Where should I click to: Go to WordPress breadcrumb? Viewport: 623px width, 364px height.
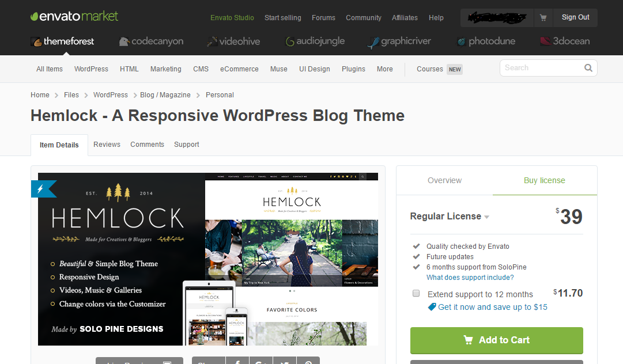(111, 95)
